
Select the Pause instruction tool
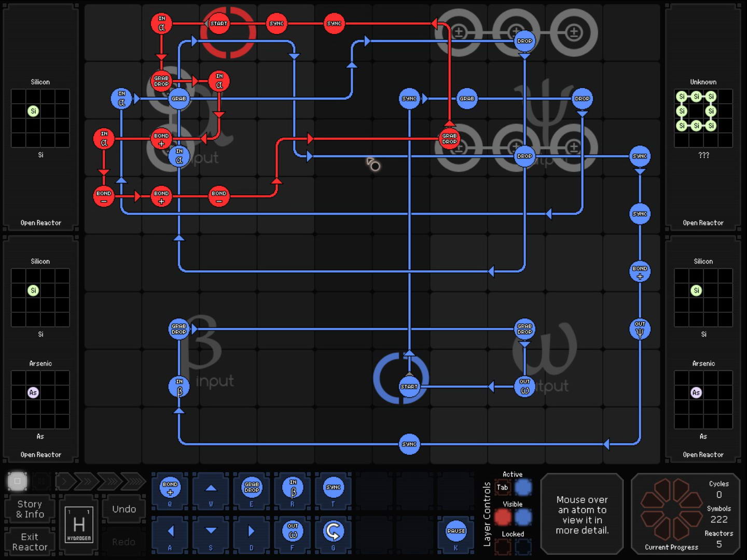(x=455, y=531)
